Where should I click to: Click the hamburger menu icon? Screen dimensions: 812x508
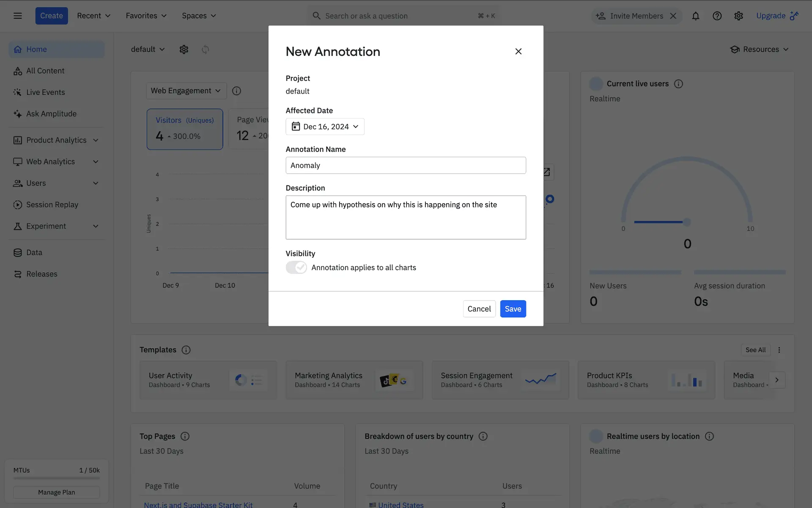click(x=17, y=16)
